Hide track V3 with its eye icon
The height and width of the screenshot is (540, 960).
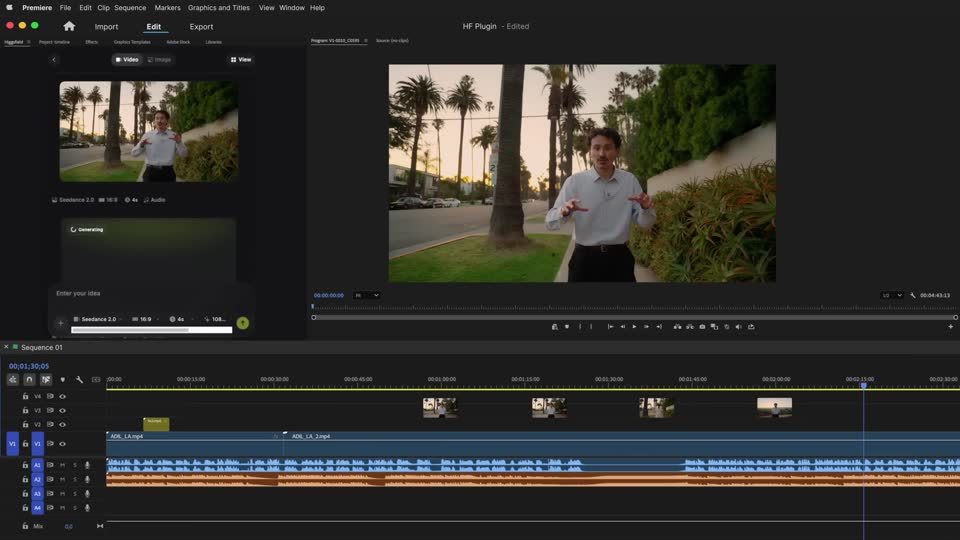pos(62,410)
